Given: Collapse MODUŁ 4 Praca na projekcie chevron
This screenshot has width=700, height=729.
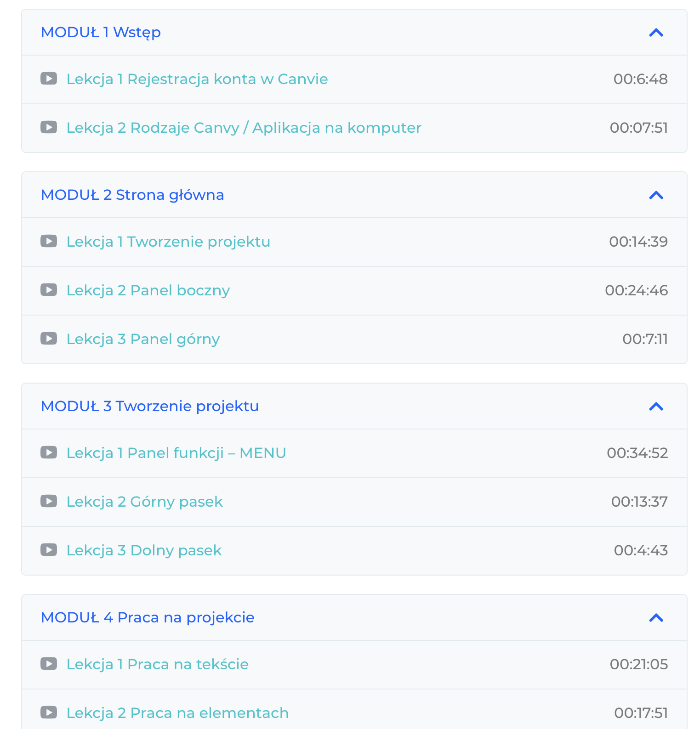Looking at the screenshot, I should [x=656, y=618].
